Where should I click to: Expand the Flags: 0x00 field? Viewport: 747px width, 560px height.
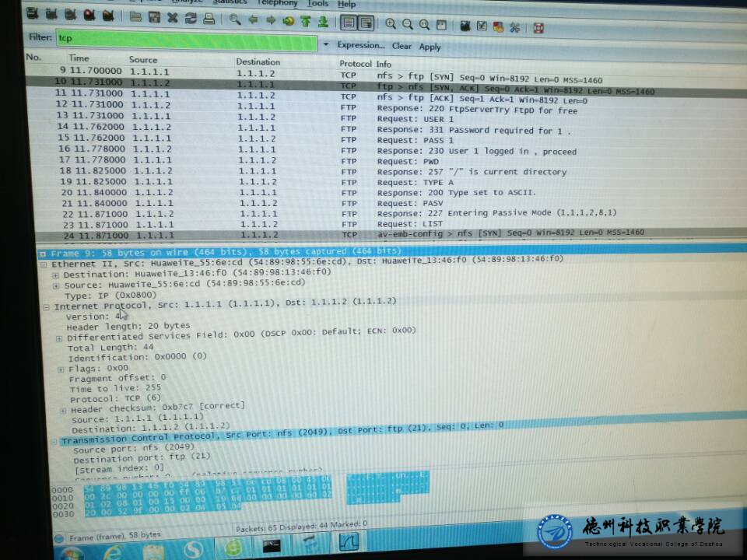point(61,369)
